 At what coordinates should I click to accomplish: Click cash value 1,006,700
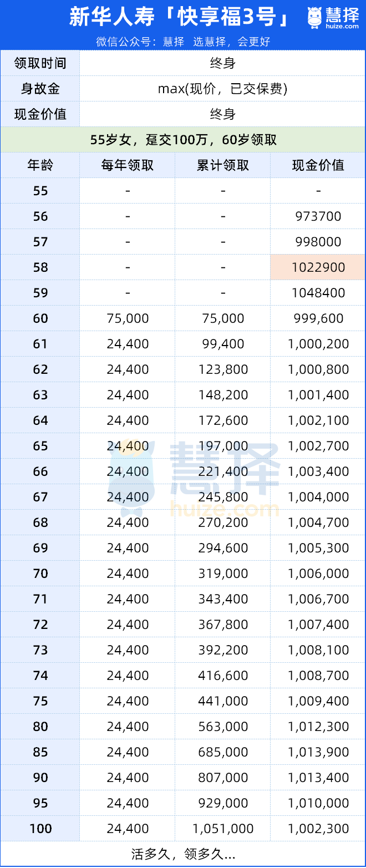[318, 599]
